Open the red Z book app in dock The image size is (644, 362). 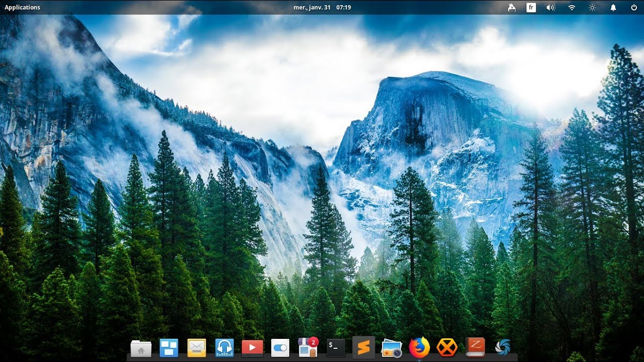point(475,347)
